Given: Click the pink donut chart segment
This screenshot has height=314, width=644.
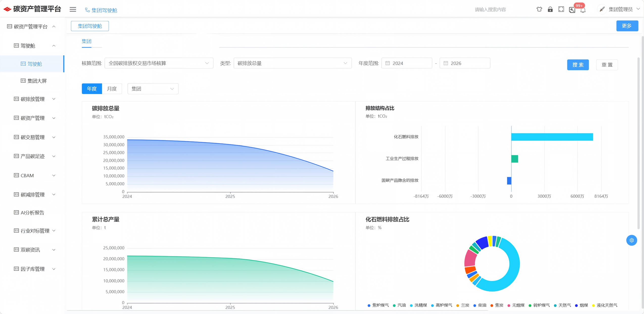Looking at the screenshot, I should 470,258.
